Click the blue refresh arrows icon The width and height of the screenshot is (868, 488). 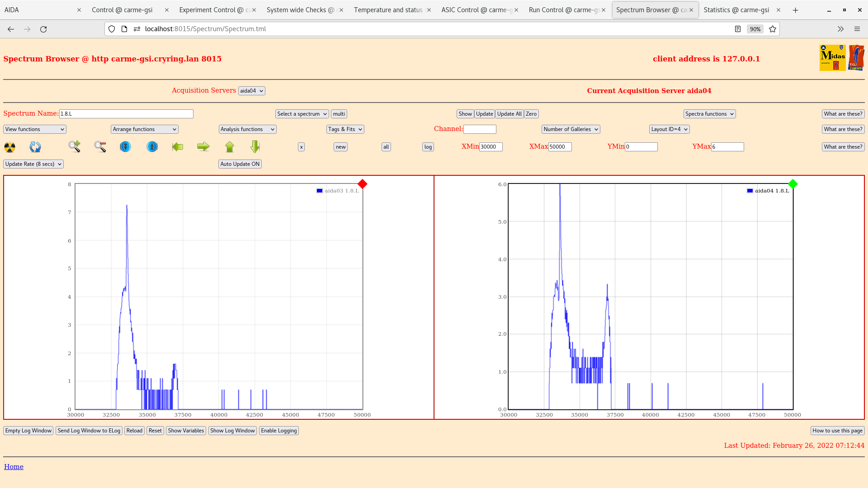click(35, 147)
